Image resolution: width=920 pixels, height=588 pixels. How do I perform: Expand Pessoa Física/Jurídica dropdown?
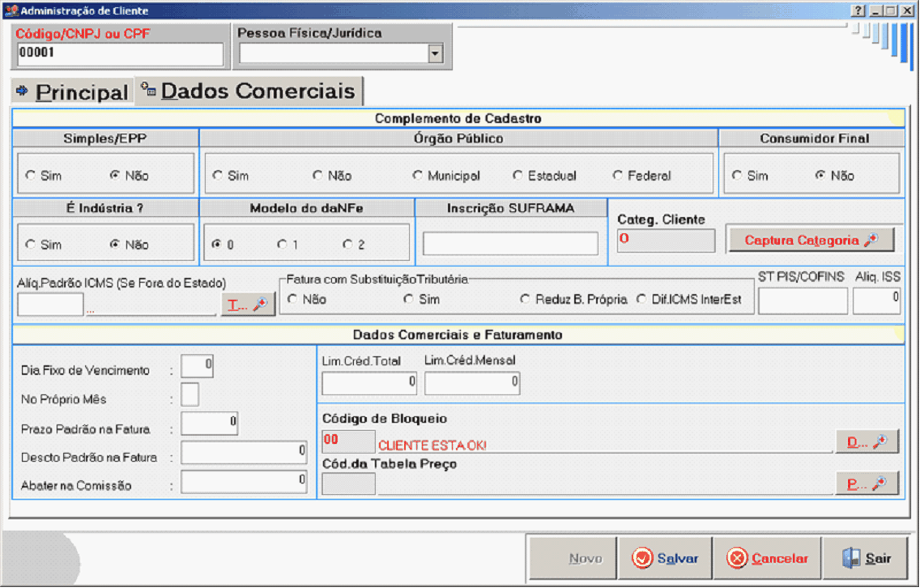(x=435, y=54)
